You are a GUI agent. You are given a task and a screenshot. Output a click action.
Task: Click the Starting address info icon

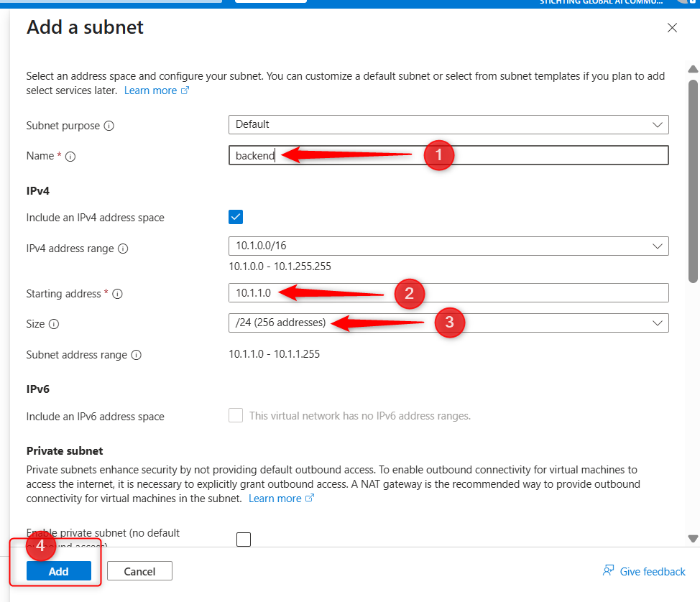pyautogui.click(x=118, y=294)
